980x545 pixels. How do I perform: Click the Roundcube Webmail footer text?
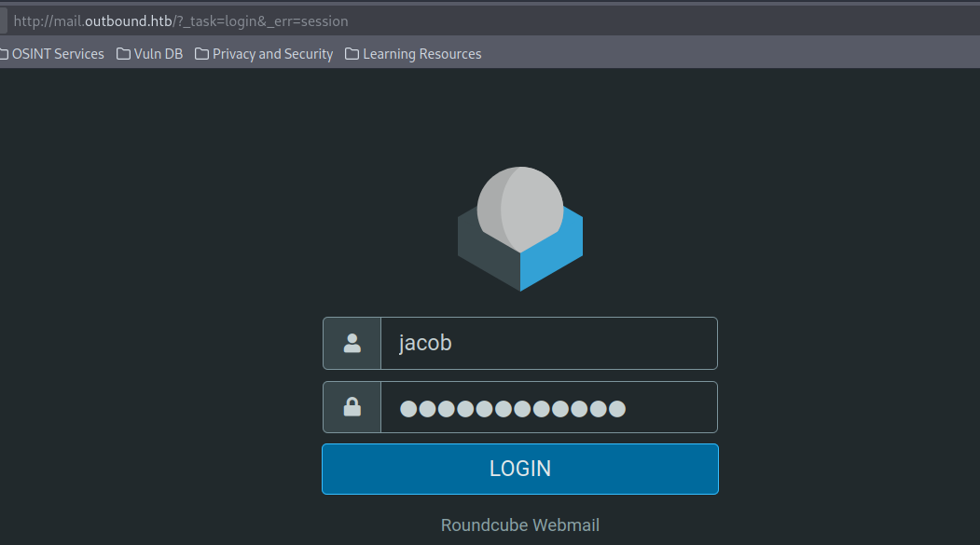(x=519, y=525)
